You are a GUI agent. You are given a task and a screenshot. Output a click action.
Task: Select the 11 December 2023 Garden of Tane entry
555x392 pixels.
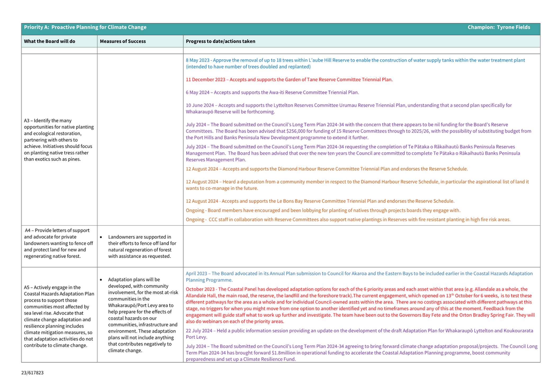[x=289, y=80]
